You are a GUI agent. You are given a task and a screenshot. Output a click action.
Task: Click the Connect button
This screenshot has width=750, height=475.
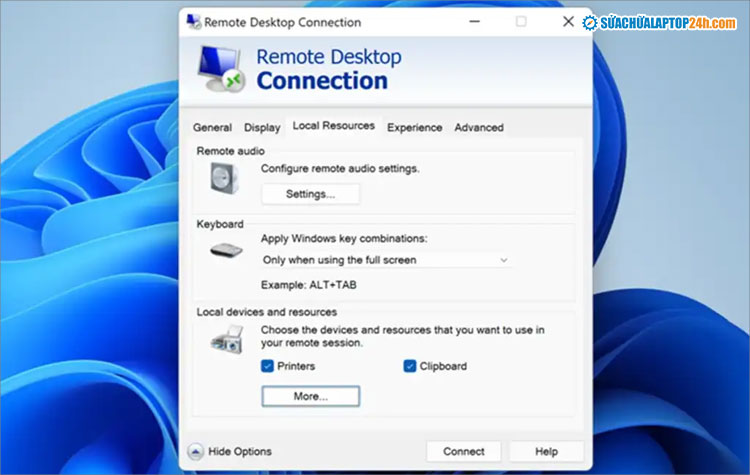point(463,452)
